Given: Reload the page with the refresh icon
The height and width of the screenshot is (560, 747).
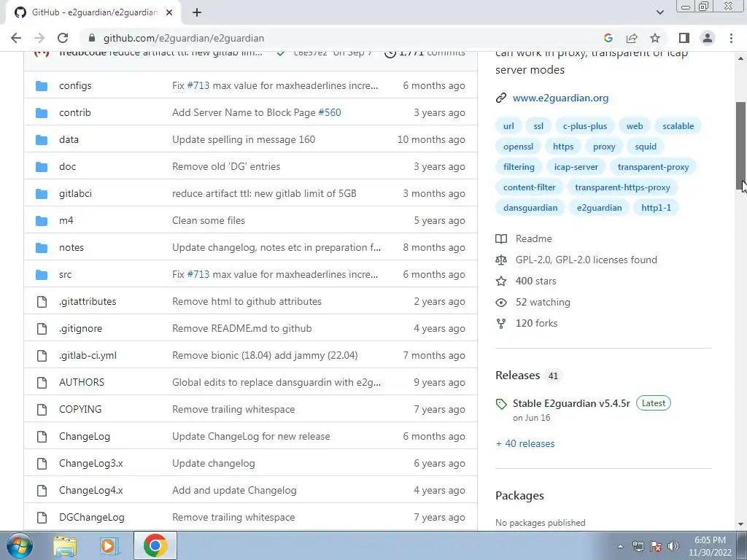Looking at the screenshot, I should (x=63, y=38).
